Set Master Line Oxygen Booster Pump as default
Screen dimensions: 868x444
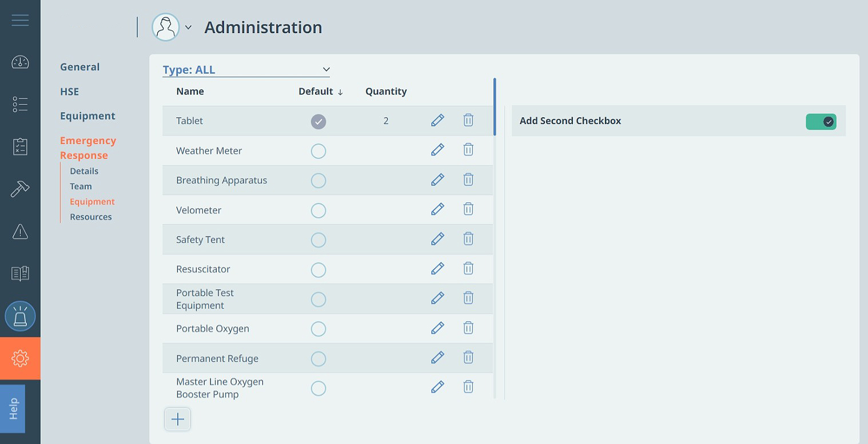click(318, 389)
